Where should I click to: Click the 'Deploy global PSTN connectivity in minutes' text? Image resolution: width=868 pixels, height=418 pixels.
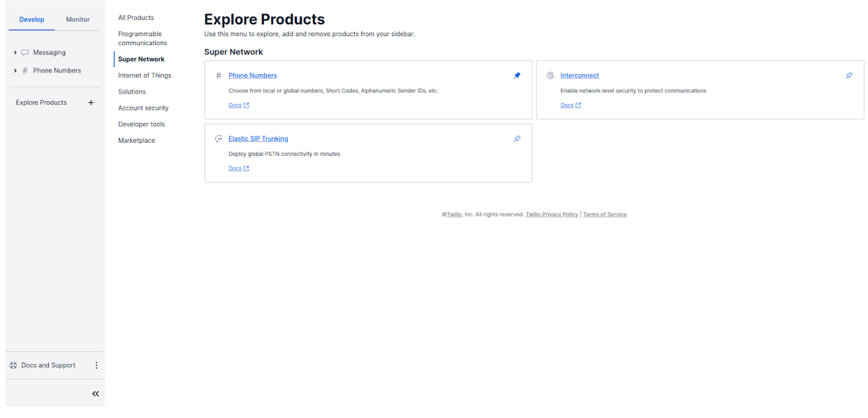(284, 154)
